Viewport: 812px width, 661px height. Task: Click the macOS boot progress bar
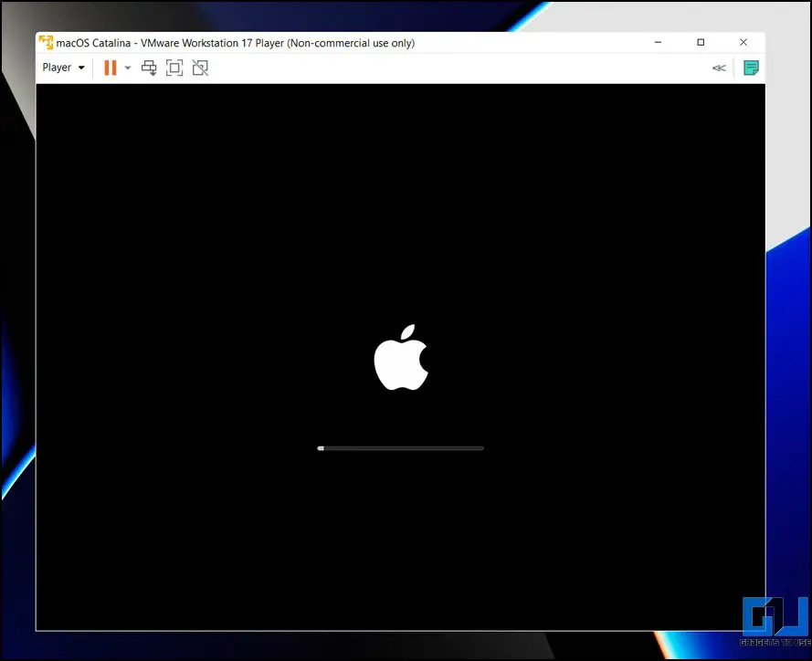click(x=402, y=448)
